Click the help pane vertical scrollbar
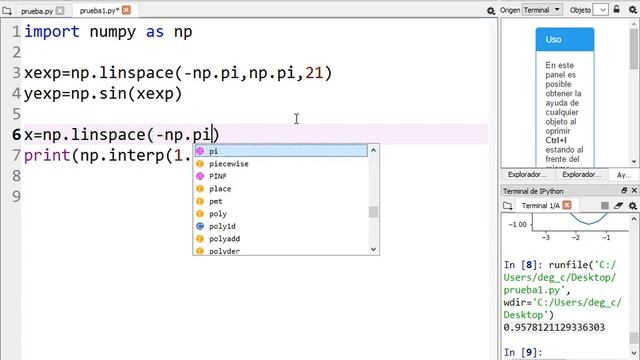This screenshot has width=640, height=360. (634, 49)
